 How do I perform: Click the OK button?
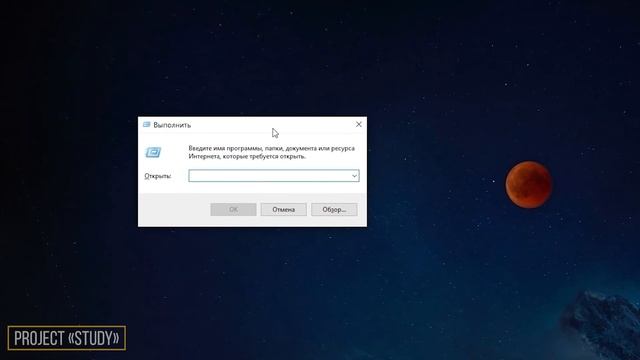[x=233, y=209]
